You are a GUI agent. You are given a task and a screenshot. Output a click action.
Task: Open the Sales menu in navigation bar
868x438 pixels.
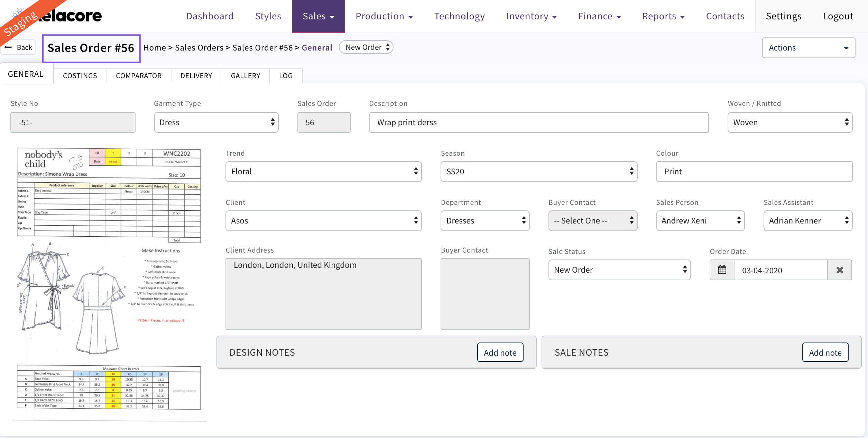[318, 16]
